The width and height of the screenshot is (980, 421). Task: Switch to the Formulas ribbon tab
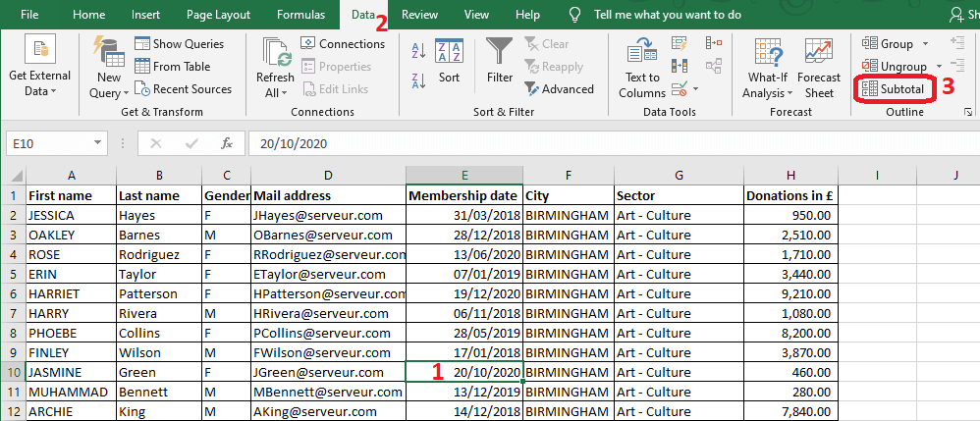tap(300, 15)
